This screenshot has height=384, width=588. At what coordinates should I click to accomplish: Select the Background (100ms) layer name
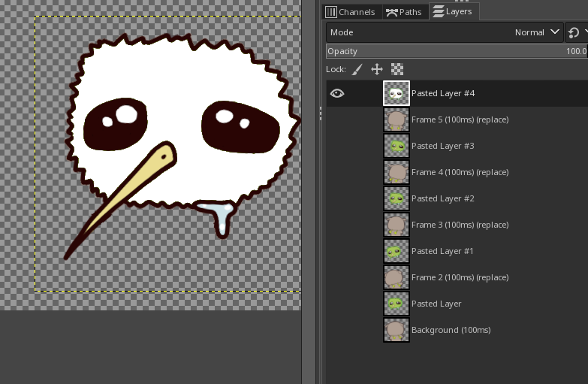451,330
